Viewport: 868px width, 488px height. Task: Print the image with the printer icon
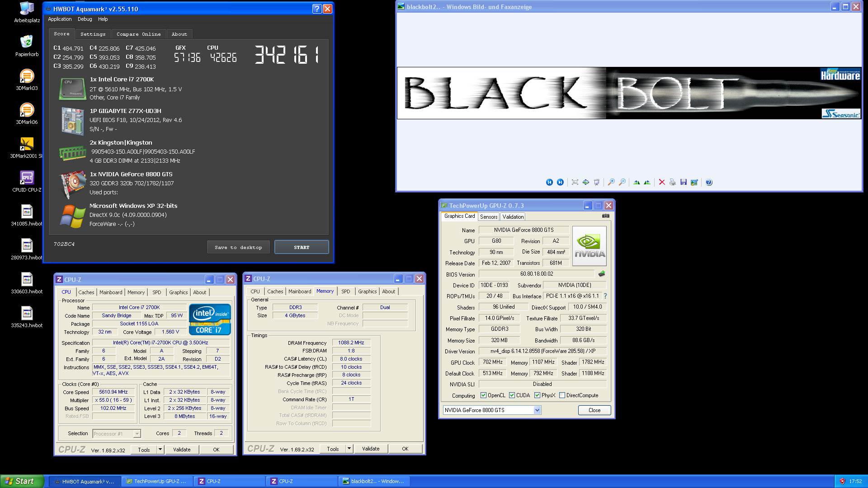click(x=673, y=182)
